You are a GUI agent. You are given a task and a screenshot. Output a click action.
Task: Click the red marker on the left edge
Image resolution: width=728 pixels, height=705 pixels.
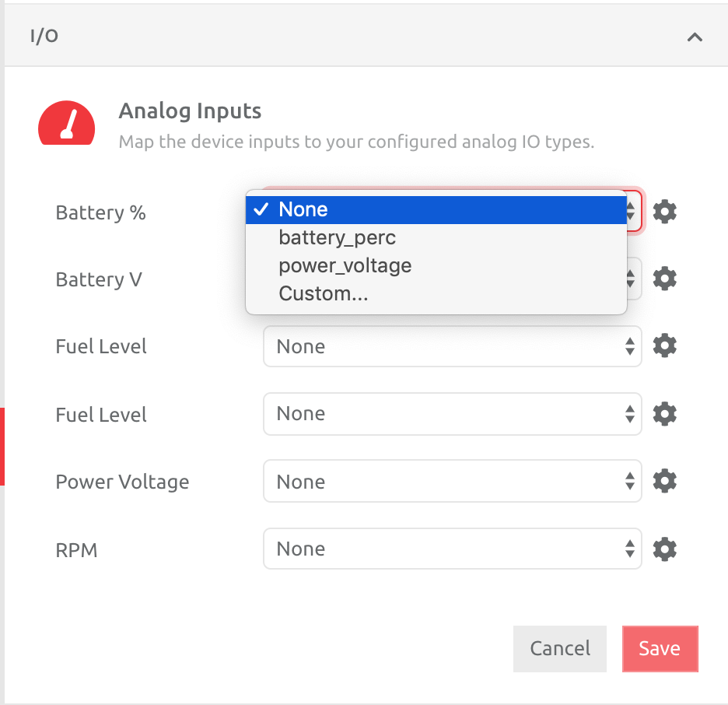coord(2,447)
